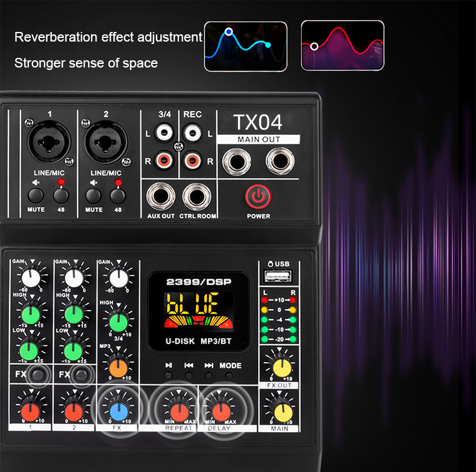Toggle the channel 1 MUTE button

coord(36,195)
